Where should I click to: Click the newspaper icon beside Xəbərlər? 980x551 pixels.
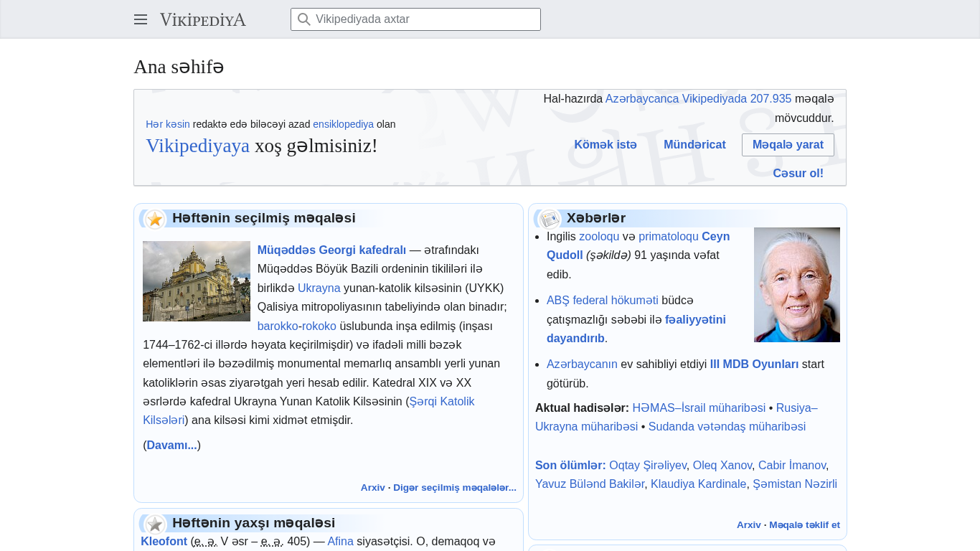pos(550,219)
